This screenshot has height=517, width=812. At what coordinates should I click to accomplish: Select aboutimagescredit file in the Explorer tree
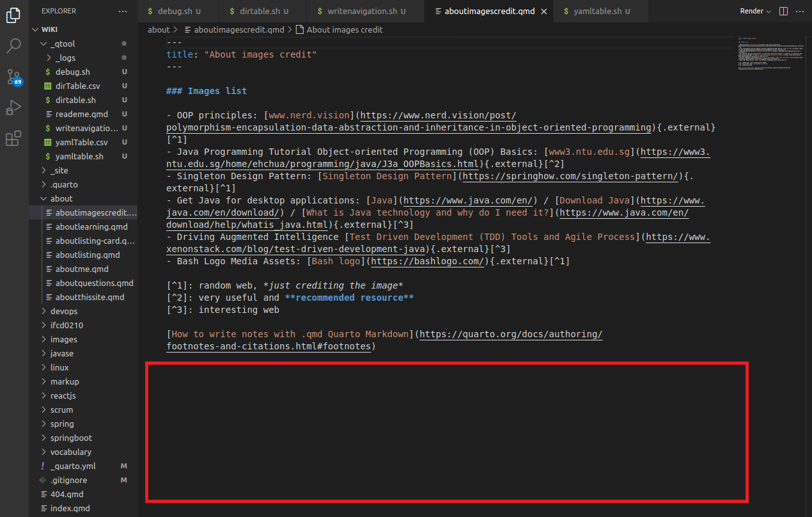[83, 212]
